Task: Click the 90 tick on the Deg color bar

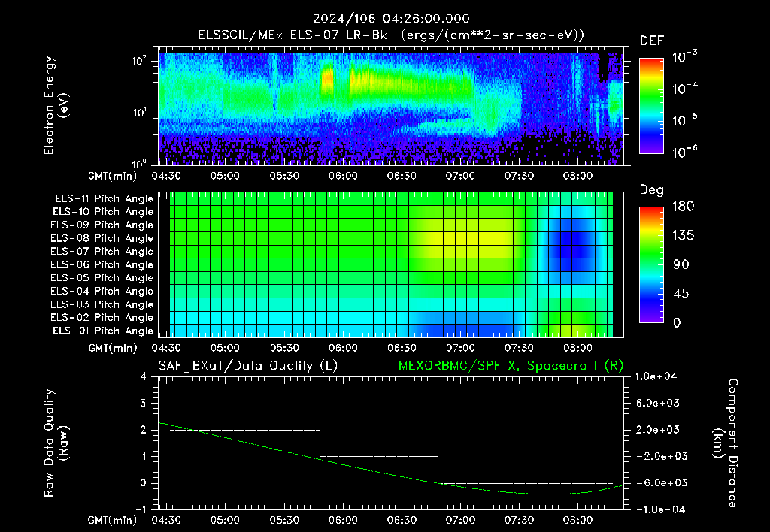Action: [680, 265]
